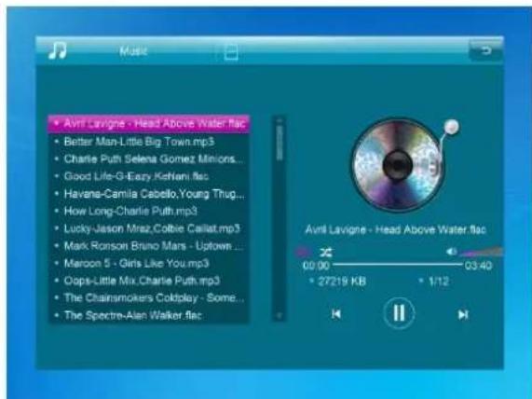Go back using the return arrow button
The height and width of the screenshot is (399, 532).
click(485, 50)
